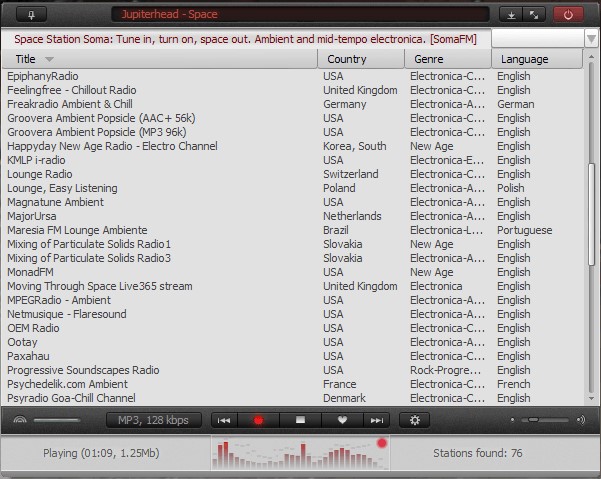This screenshot has height=479, width=601.
Task: Stop playback with the stop button
Action: 299,421
